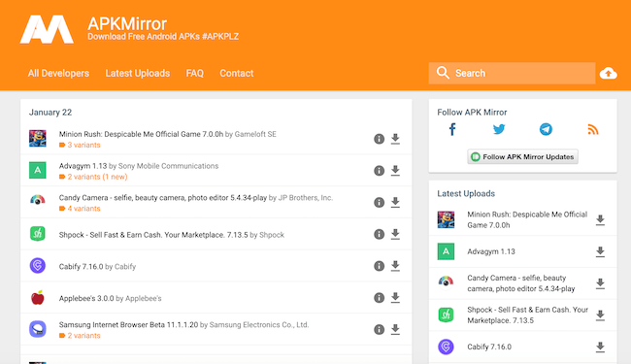This screenshot has height=364, width=631.
Task: Open APK Mirror's Telegram icon
Action: [546, 129]
